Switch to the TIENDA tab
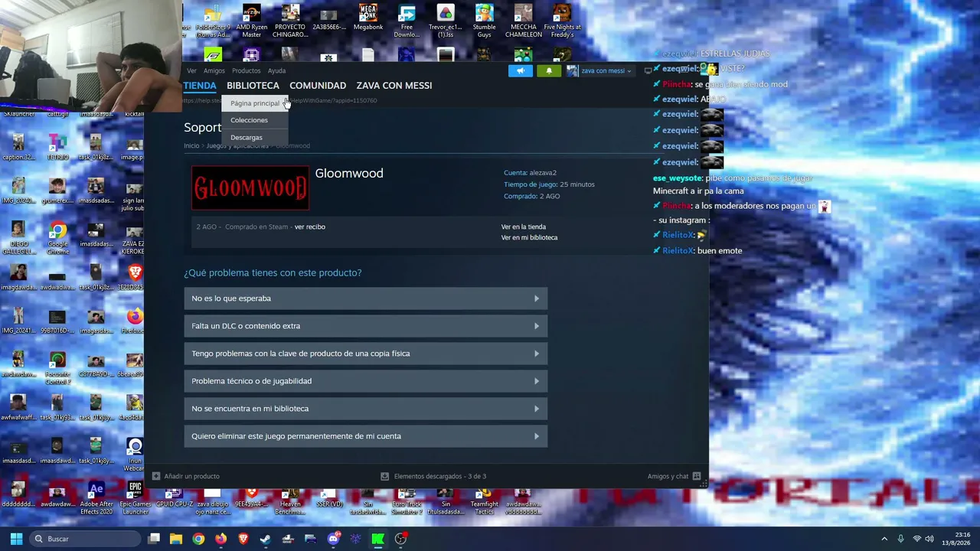The height and width of the screenshot is (551, 980). pyautogui.click(x=200, y=86)
